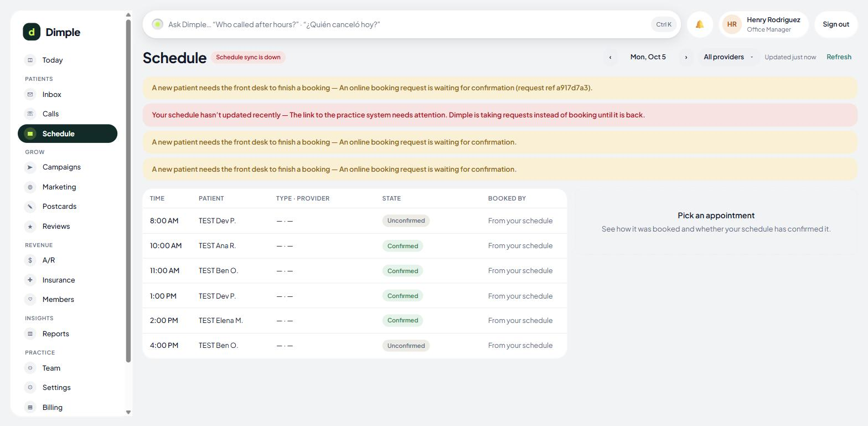The width and height of the screenshot is (868, 426).
Task: Click Unconfirmed badge on 4:00 PM row
Action: 406,346
